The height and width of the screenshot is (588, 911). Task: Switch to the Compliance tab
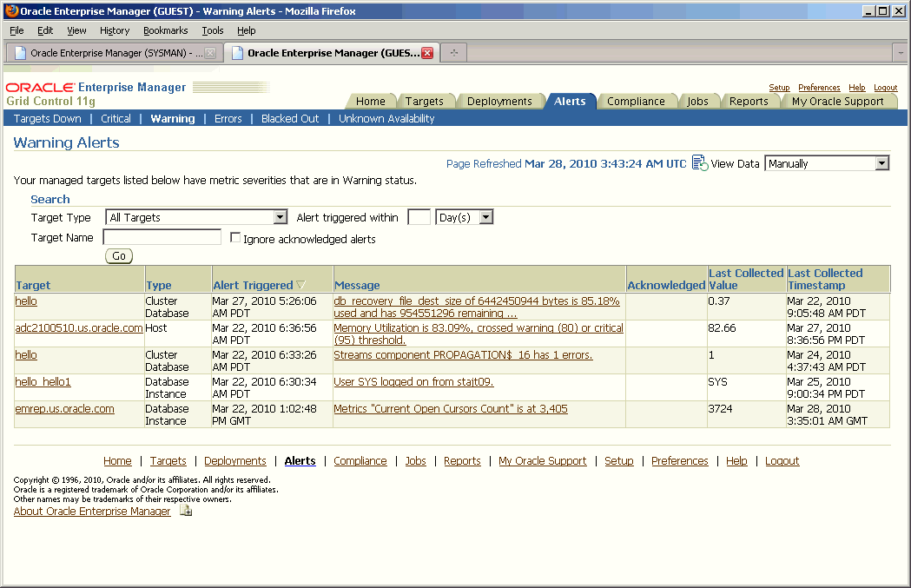coord(636,101)
